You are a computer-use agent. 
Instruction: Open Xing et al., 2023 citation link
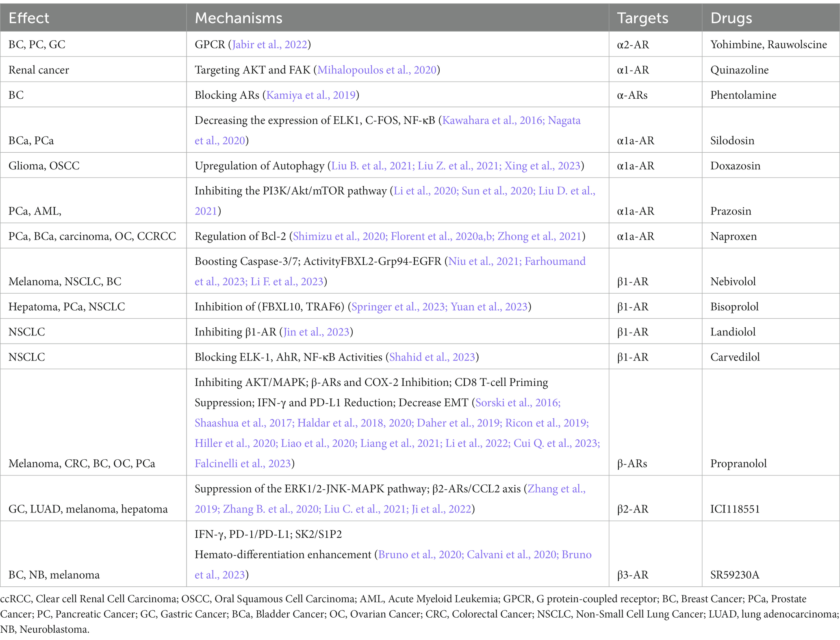pos(542,166)
